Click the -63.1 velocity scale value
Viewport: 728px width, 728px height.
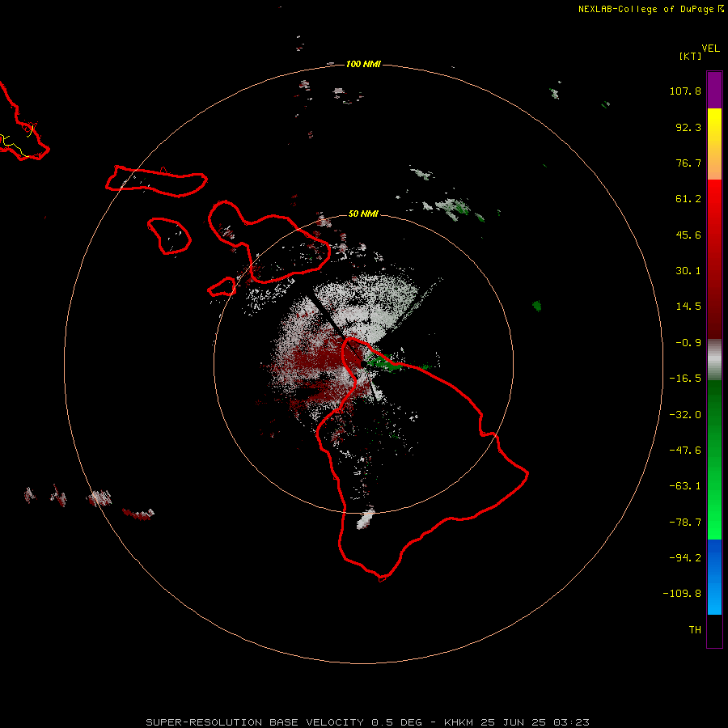(685, 486)
